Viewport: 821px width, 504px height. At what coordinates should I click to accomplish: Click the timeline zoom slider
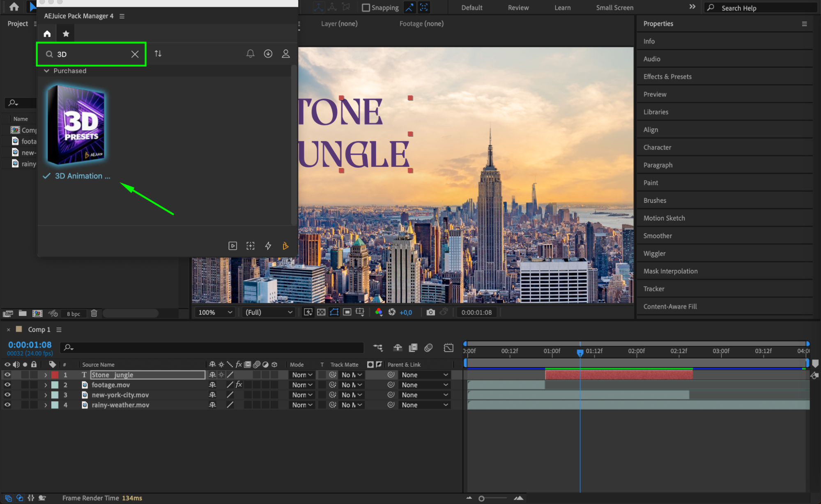coord(481,498)
